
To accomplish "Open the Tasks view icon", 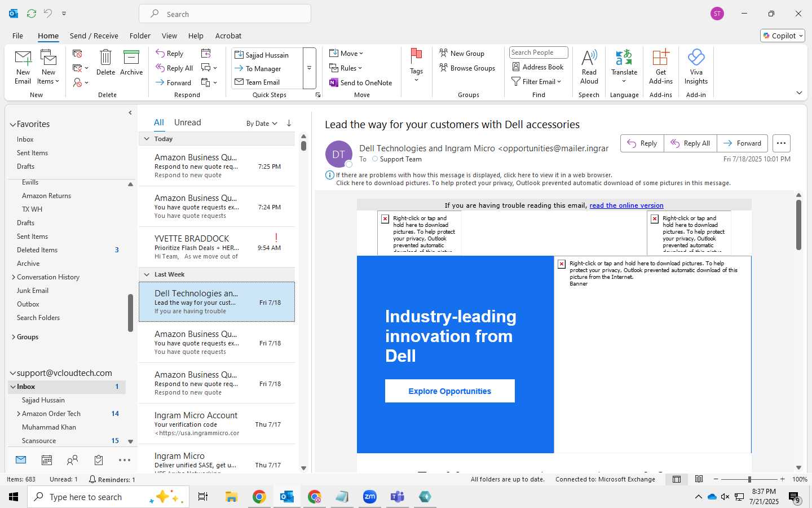I will pos(99,460).
